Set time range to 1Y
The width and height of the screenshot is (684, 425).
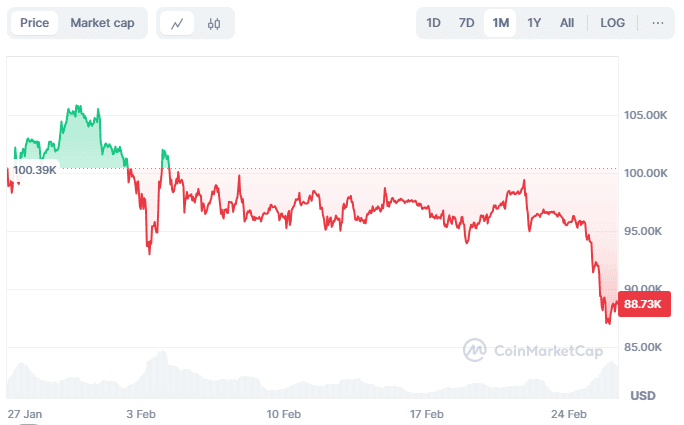coord(534,23)
